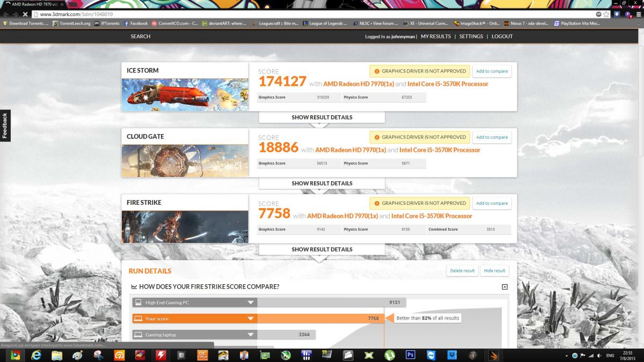The width and height of the screenshot is (644, 362).
Task: Click Delete result button
Action: 462,271
